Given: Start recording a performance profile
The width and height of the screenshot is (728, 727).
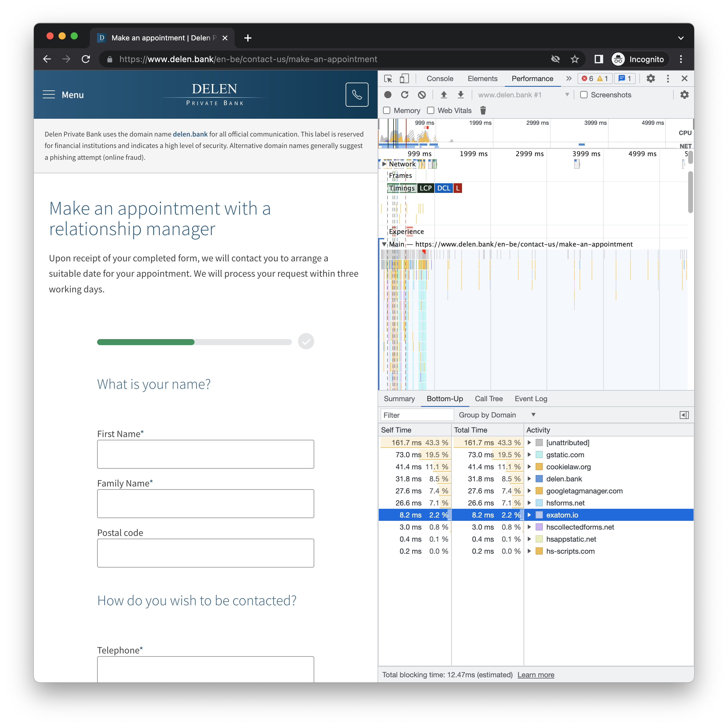Looking at the screenshot, I should coord(388,95).
